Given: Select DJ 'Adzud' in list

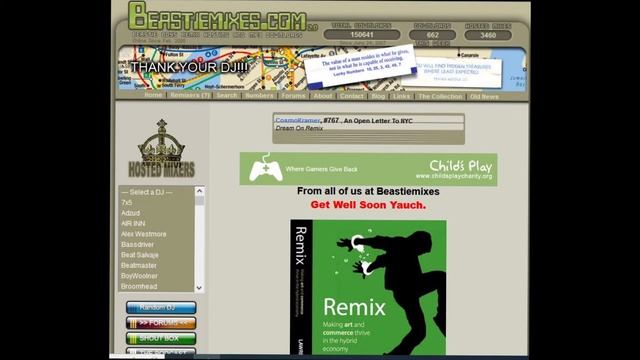Looking at the screenshot, I should coord(156,213).
